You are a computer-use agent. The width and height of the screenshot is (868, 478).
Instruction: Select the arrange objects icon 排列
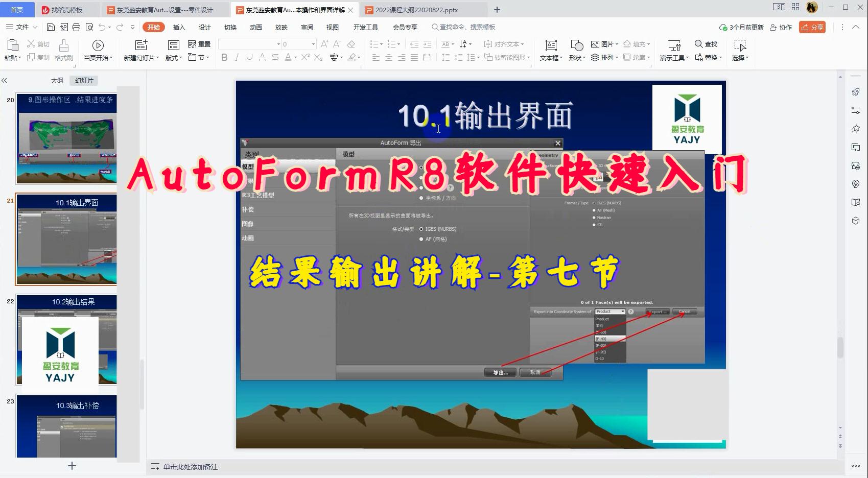point(603,58)
